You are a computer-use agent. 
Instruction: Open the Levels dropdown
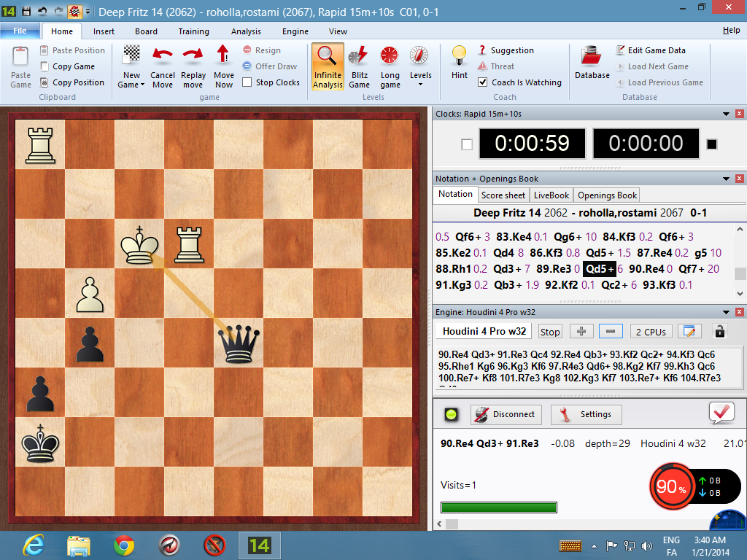click(x=421, y=85)
